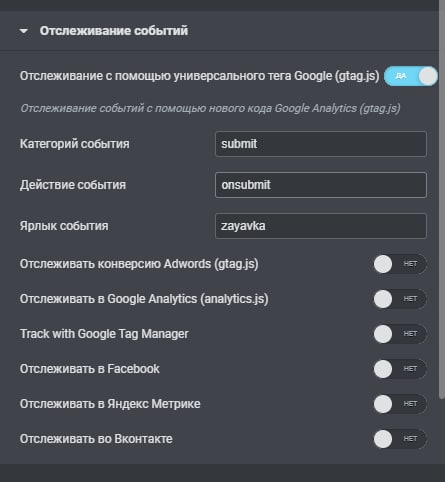
Task: Click into the 'Действие события' onsubmit field
Action: click(321, 185)
